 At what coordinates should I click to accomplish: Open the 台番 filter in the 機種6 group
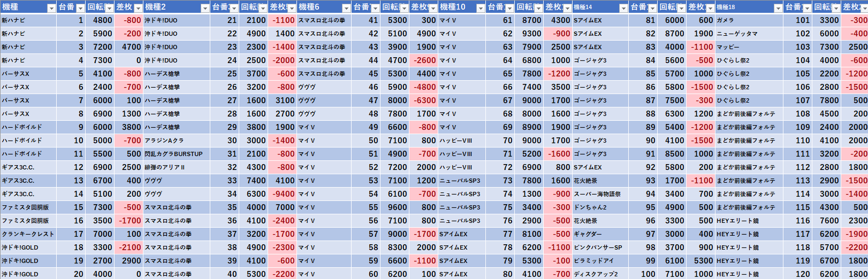coord(375,8)
